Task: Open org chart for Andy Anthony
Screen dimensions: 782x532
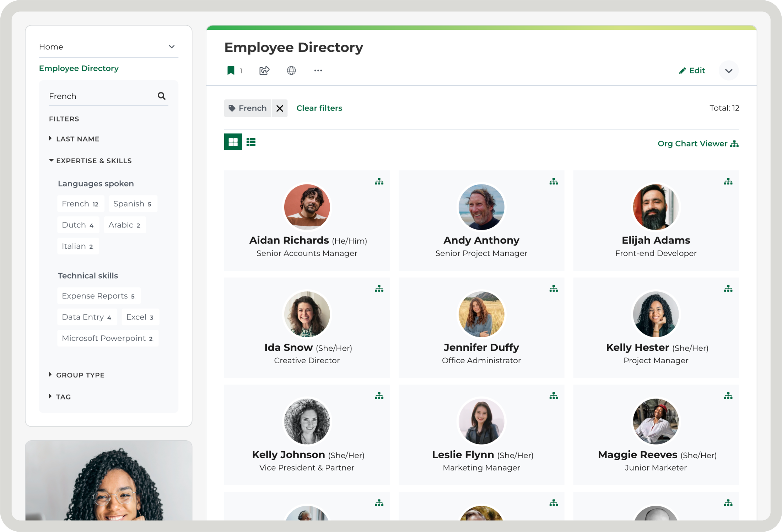Action: pos(554,182)
